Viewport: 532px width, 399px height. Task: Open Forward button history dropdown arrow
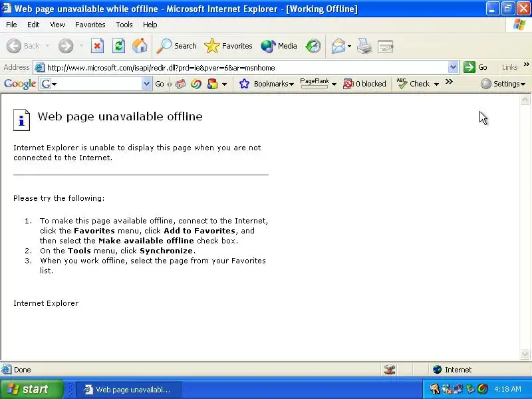click(81, 45)
